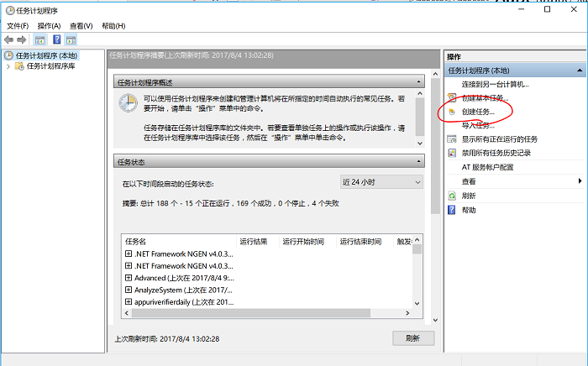588x366 pixels.
Task: Expand the AnalyzeSystem task row
Action: pos(129,290)
